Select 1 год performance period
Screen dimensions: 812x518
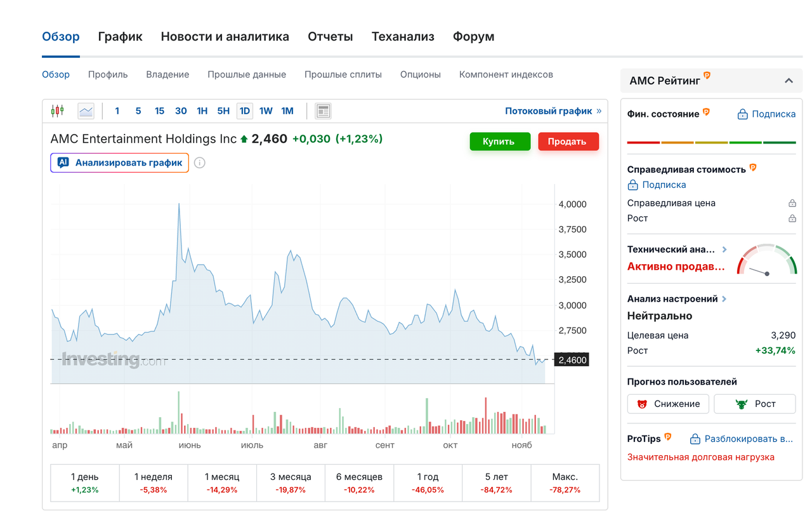coord(428,483)
